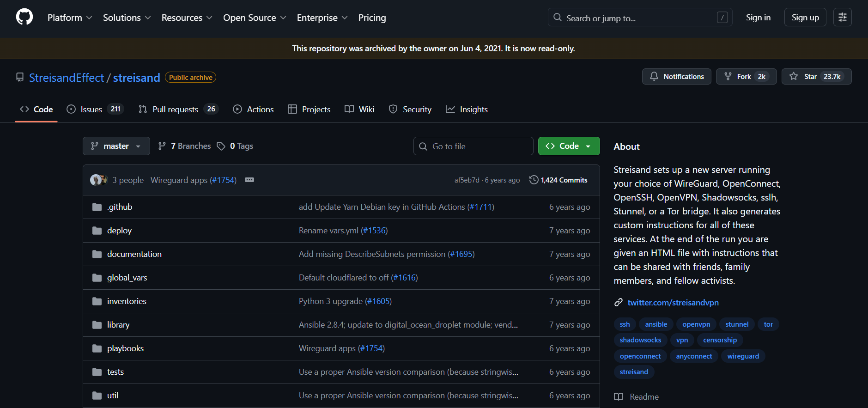Click the .github folder icon
The height and width of the screenshot is (408, 868).
tap(97, 207)
